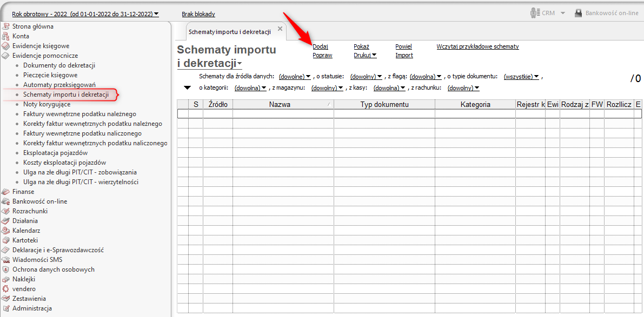The height and width of the screenshot is (317, 644).
Task: Click the Brak blokady link
Action: click(198, 14)
